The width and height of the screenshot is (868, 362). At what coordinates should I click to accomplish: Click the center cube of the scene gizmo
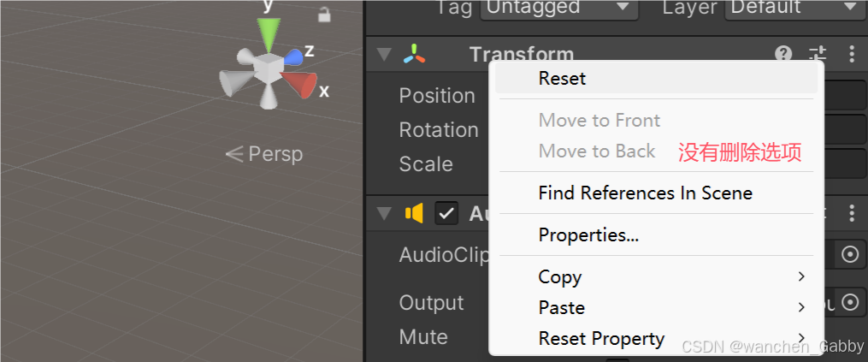pyautogui.click(x=270, y=67)
